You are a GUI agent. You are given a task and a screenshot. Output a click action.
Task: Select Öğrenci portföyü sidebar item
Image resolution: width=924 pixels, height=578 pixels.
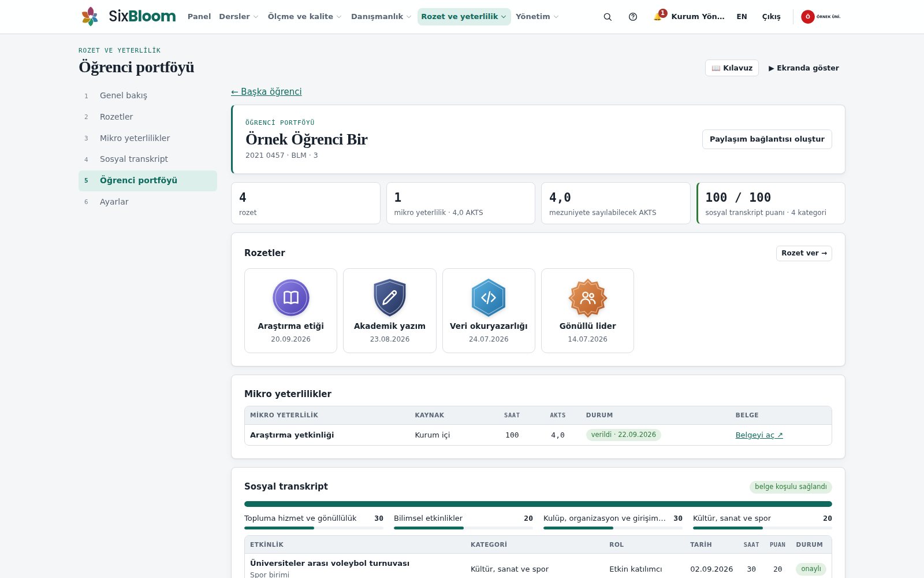click(x=148, y=180)
